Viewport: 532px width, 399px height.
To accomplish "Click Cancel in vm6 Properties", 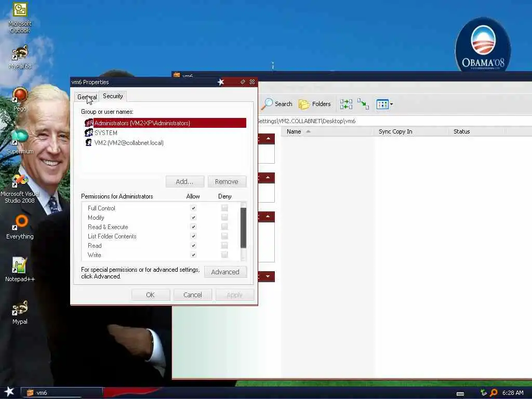I will (x=193, y=295).
